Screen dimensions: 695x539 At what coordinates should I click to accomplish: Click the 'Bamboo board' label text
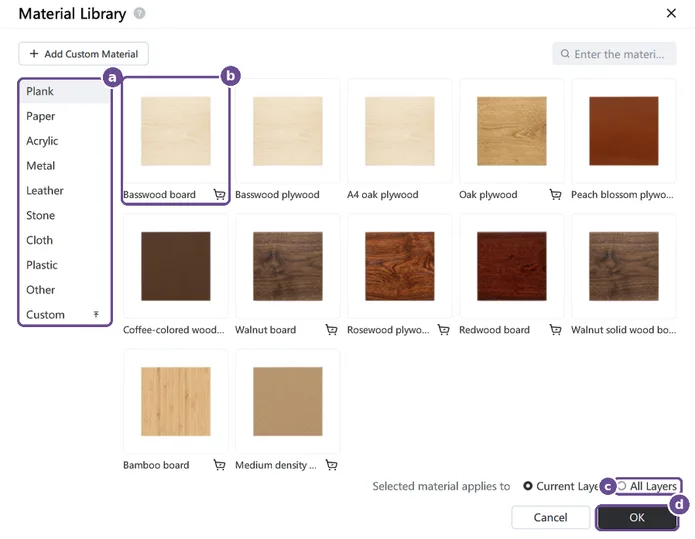point(156,465)
